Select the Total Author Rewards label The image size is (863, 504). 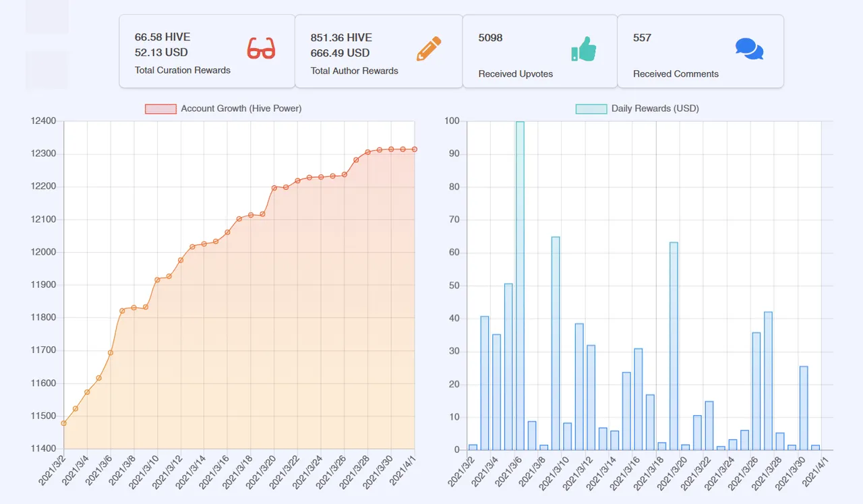pyautogui.click(x=355, y=71)
